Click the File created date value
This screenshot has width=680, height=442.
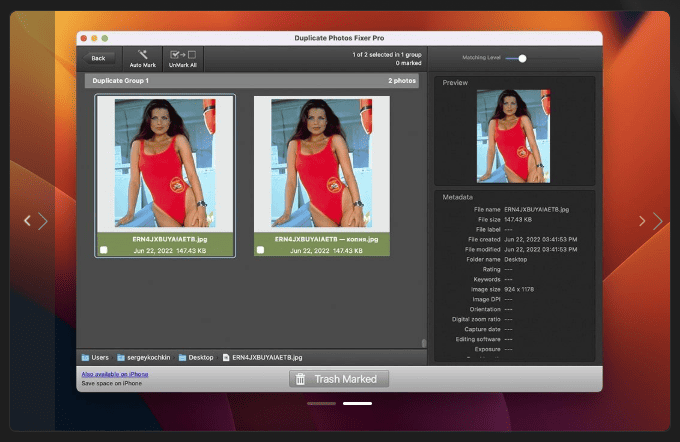(x=540, y=239)
